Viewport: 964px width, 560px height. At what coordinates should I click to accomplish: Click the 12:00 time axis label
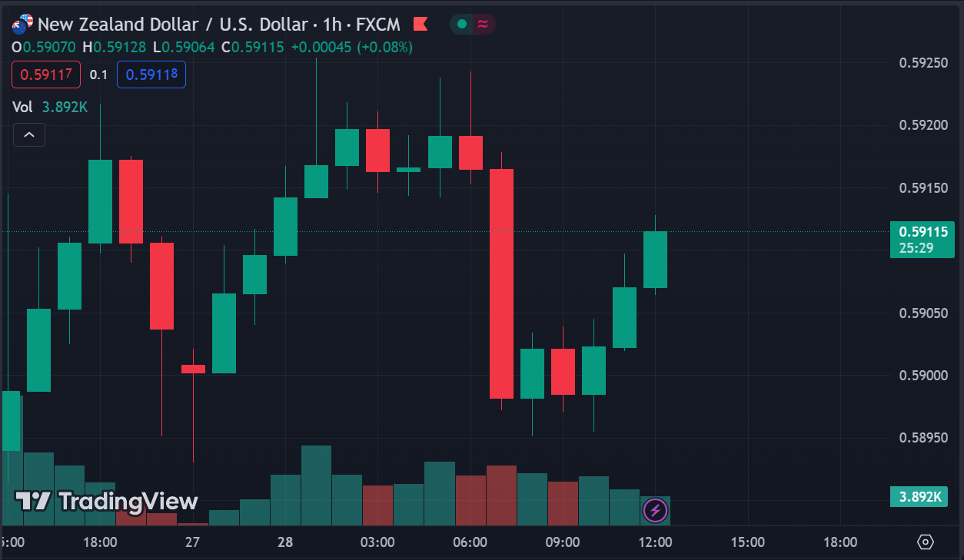(655, 542)
